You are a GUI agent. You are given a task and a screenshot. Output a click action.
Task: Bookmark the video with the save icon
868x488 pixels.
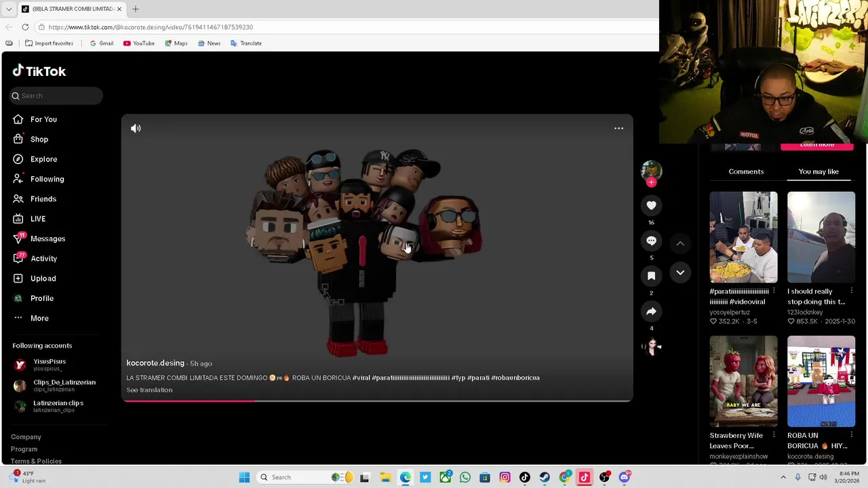click(651, 276)
